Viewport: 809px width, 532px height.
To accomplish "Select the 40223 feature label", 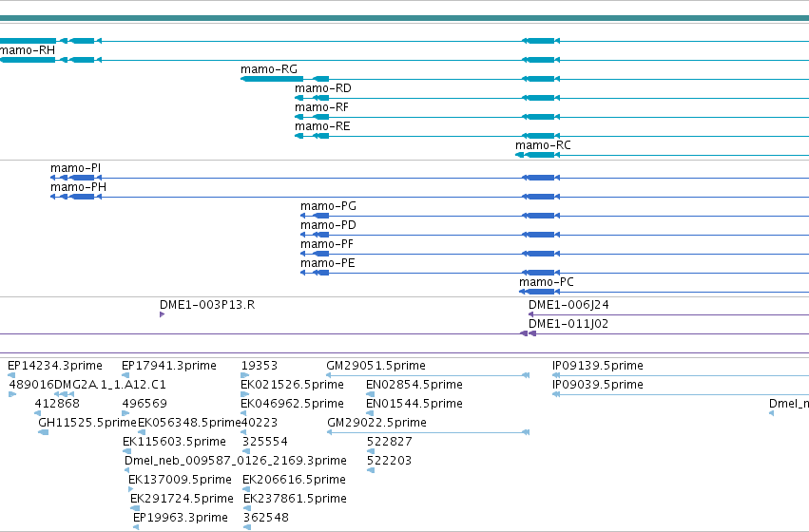I will click(260, 423).
